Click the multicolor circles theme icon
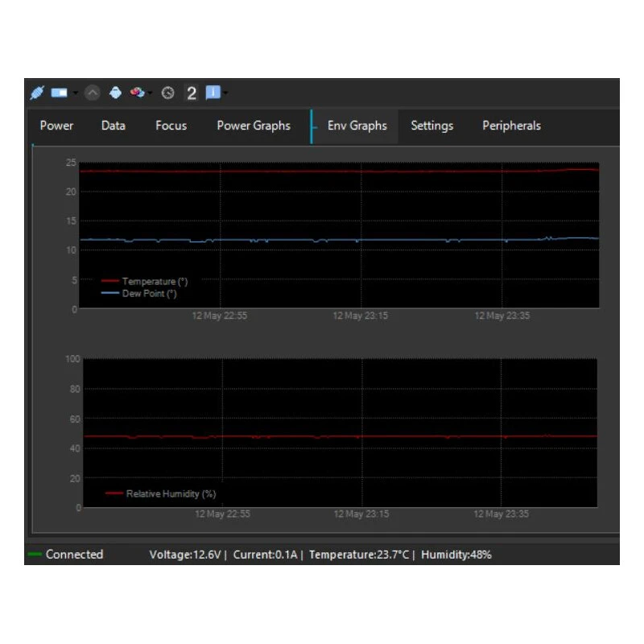This screenshot has height=644, width=644. coord(137,93)
